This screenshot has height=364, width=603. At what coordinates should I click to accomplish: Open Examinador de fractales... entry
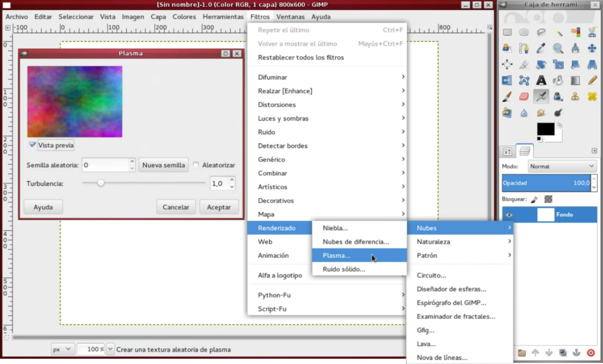coord(460,316)
